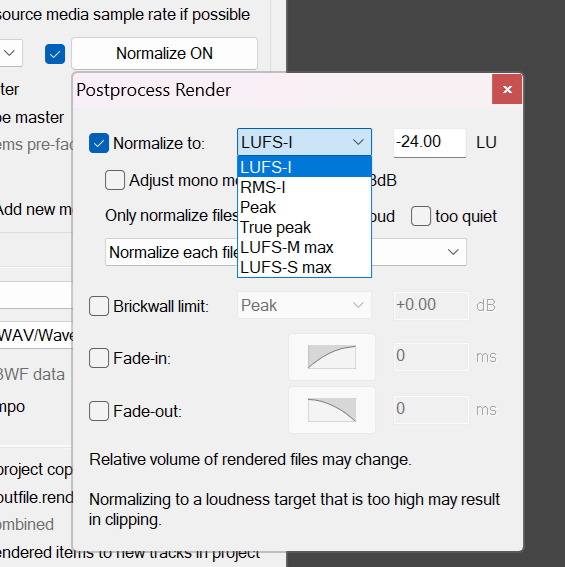This screenshot has width=565, height=567.
Task: Close the Postprocess Render dialog
Action: [x=507, y=89]
